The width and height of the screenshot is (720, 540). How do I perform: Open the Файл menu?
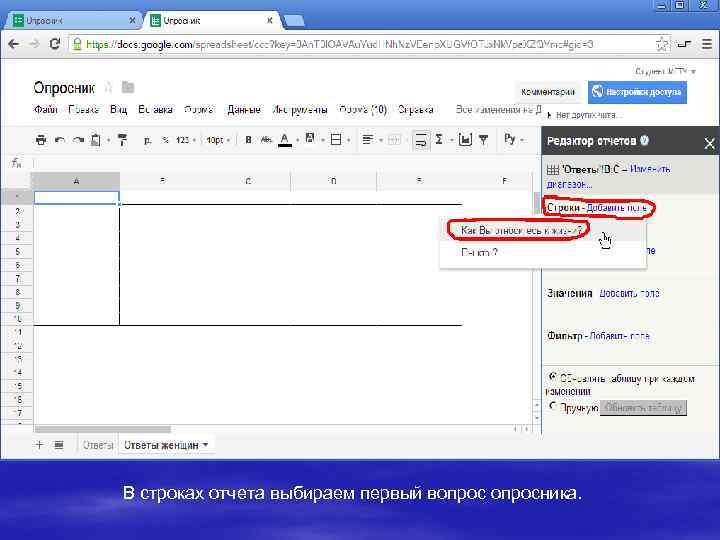[x=45, y=110]
